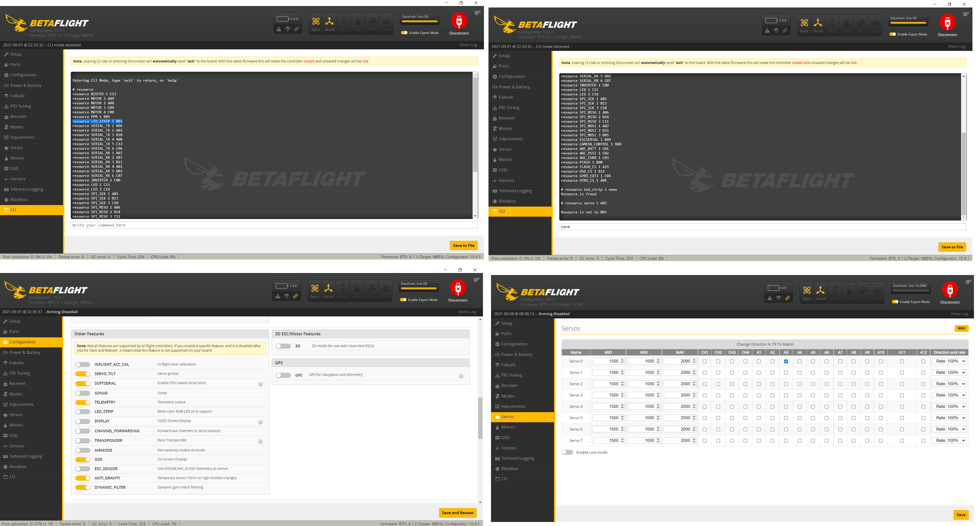Viewport: 980px width, 526px height.
Task: Click Save to File in window with empty command box
Action: tap(464, 246)
